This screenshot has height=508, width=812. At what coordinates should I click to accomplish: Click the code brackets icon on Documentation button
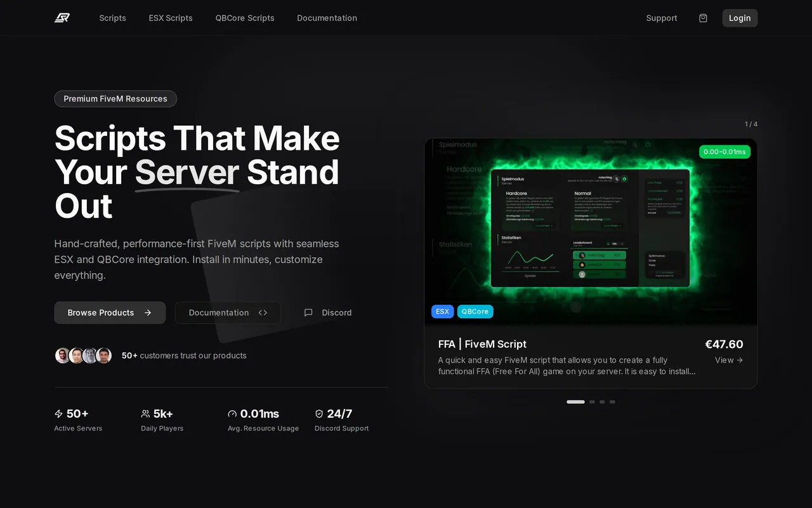pyautogui.click(x=263, y=312)
